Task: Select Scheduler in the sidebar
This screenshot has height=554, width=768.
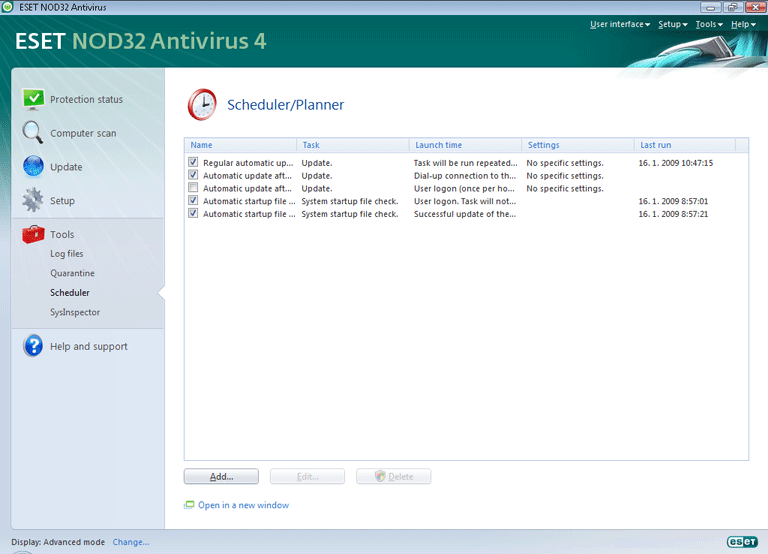Action: 70,292
